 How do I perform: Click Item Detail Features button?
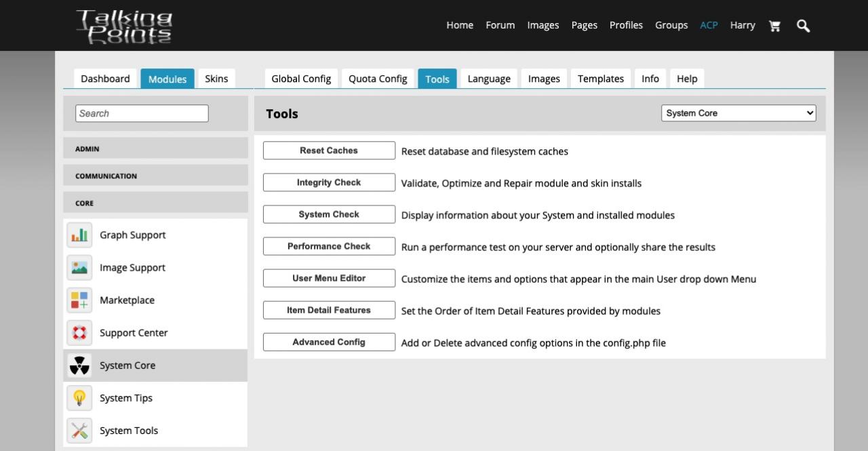[329, 310]
